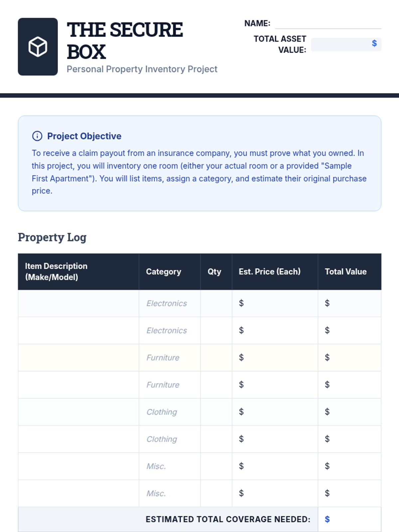The width and height of the screenshot is (399, 532).
Task: Click the info icon beside Project Objective
Action: [37, 136]
